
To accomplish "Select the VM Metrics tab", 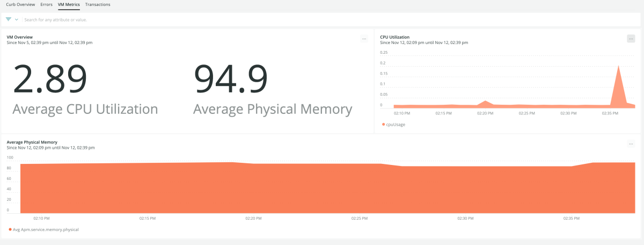I will pyautogui.click(x=69, y=4).
